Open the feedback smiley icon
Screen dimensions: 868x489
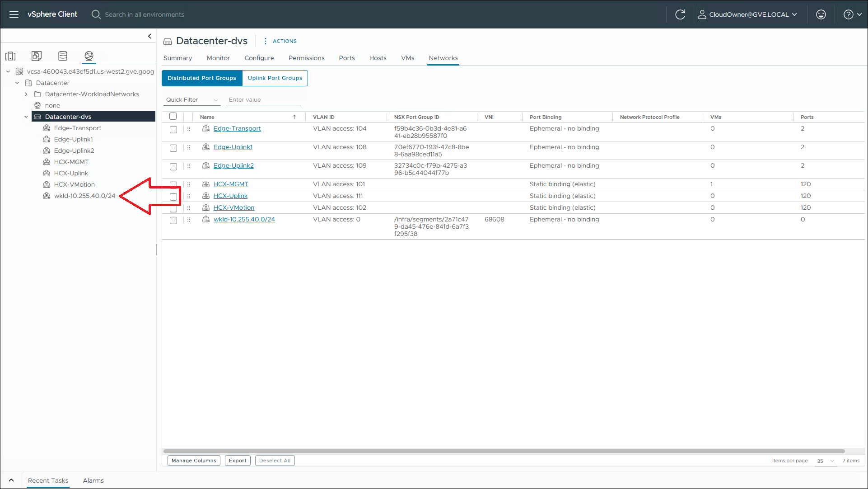tap(821, 14)
